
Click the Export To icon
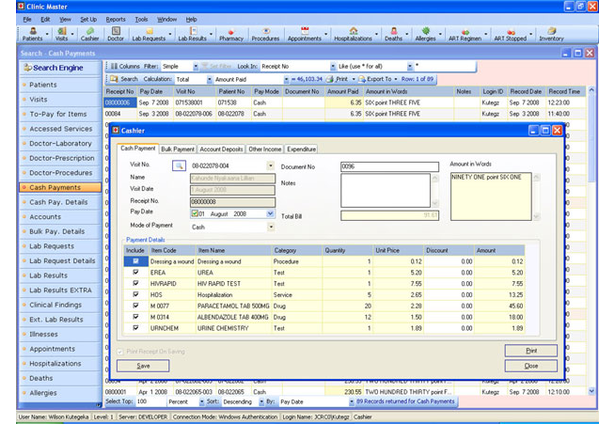point(362,79)
